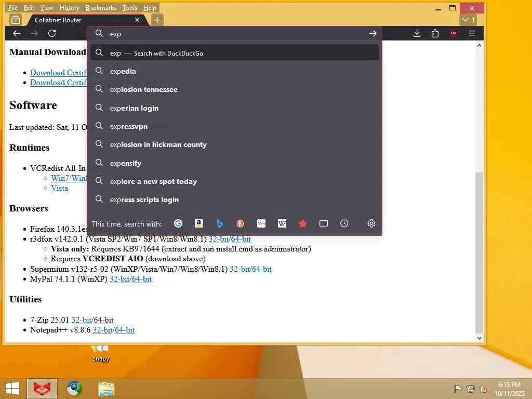
Task: Open uBlock Origin extension icon
Action: [453, 33]
